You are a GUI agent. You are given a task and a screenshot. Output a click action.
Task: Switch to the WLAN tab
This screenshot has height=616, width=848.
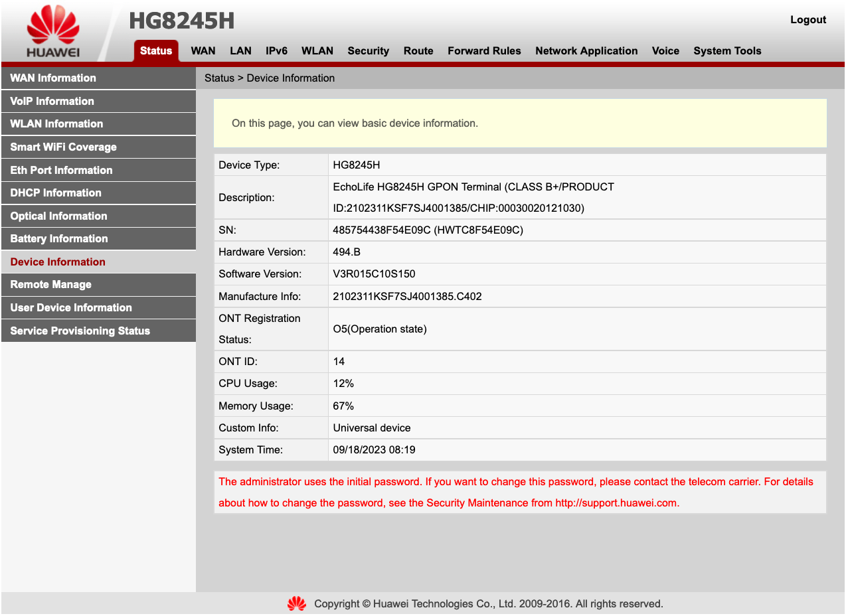tap(317, 51)
